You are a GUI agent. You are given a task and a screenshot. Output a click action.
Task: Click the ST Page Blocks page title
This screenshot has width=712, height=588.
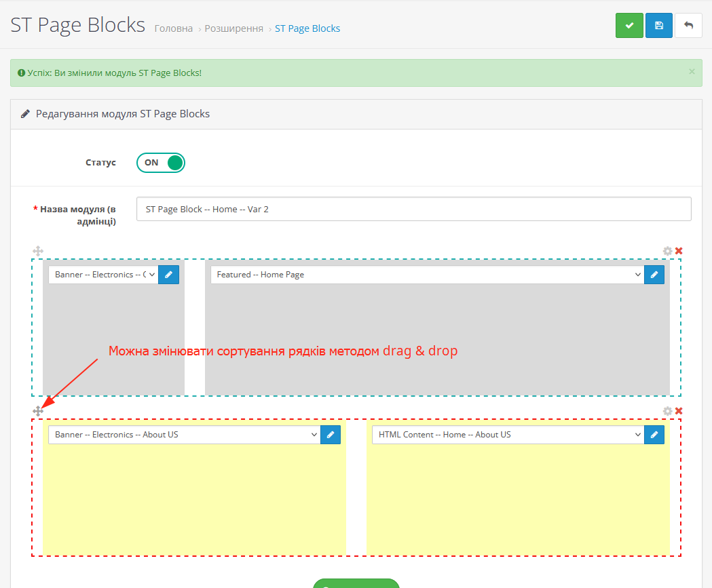(77, 25)
